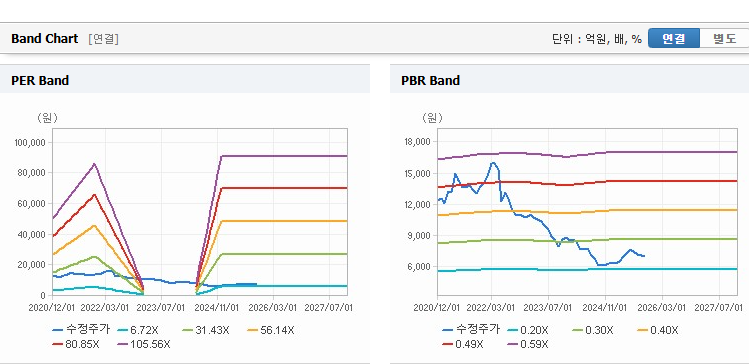Image resolution: width=749 pixels, height=364 pixels.
Task: Click the [연결] label beside Band Chart
Action: click(103, 39)
